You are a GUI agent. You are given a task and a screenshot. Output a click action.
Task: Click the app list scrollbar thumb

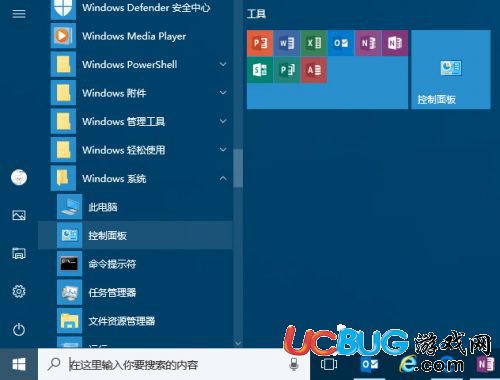[x=238, y=168]
